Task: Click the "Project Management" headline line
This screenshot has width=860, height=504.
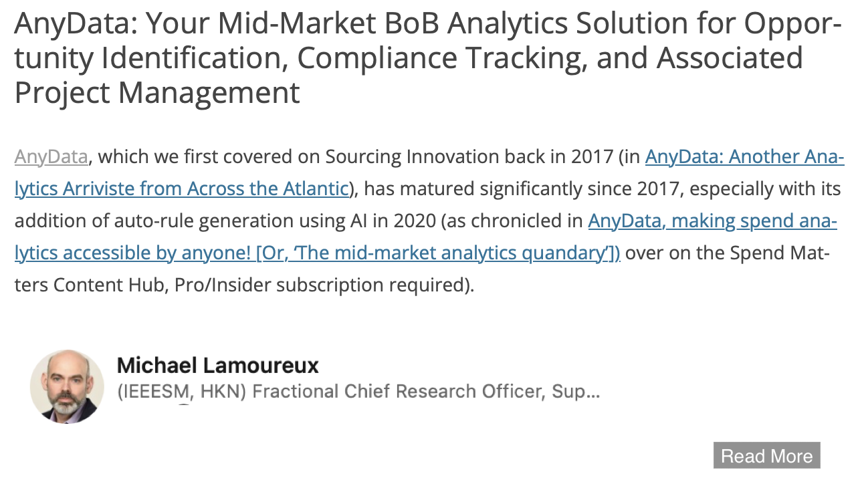Action: pos(157,92)
